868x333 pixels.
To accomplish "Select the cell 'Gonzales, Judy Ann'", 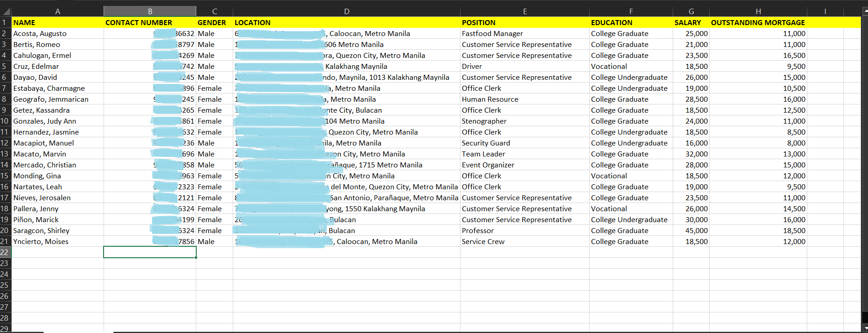I will click(x=58, y=121).
